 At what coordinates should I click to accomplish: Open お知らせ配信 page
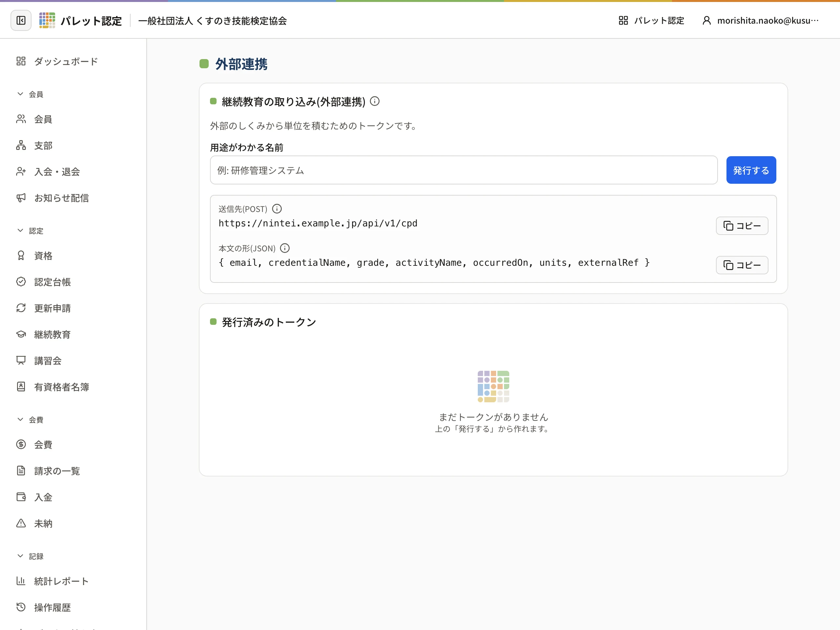(73, 198)
